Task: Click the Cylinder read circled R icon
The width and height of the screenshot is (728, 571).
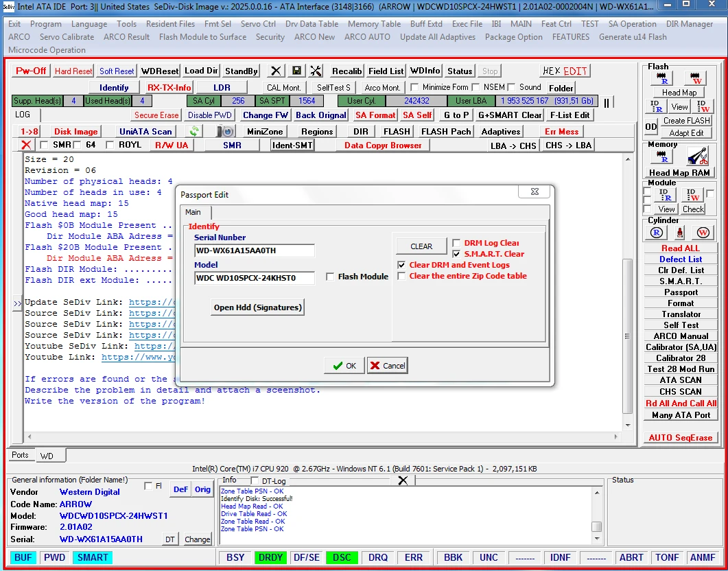Action: point(657,233)
